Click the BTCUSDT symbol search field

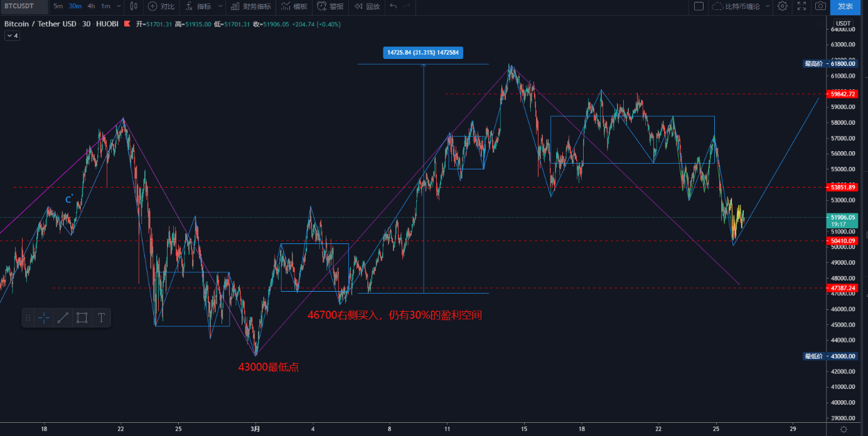[x=24, y=6]
